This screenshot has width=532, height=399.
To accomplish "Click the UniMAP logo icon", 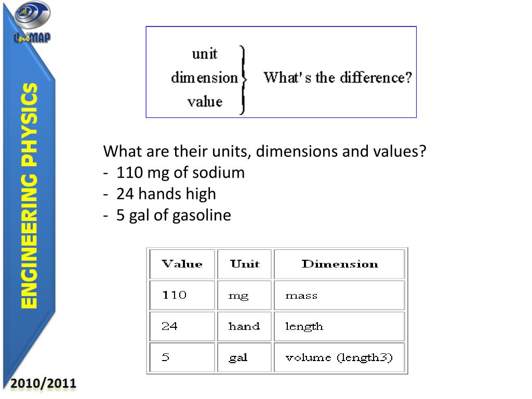I will (x=32, y=22).
